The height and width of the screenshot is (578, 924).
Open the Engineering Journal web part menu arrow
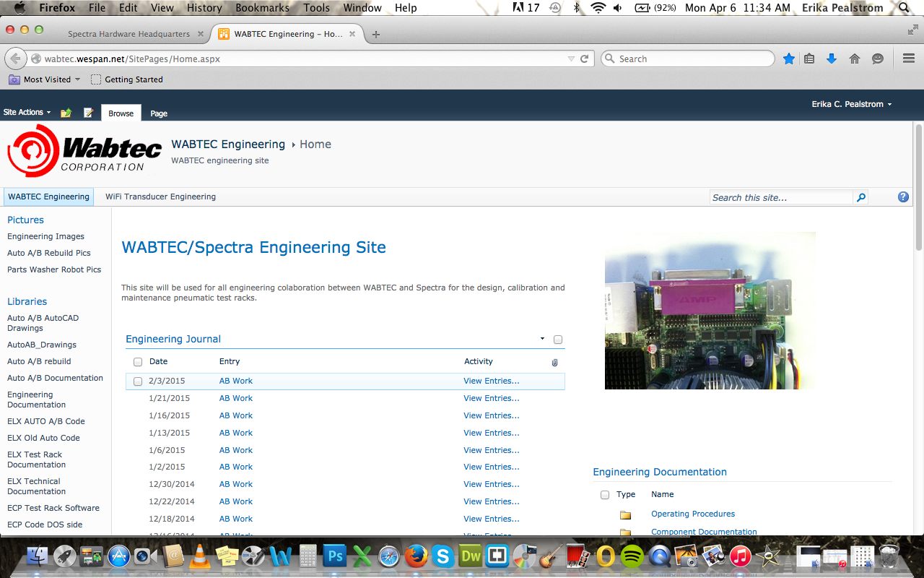pos(542,339)
